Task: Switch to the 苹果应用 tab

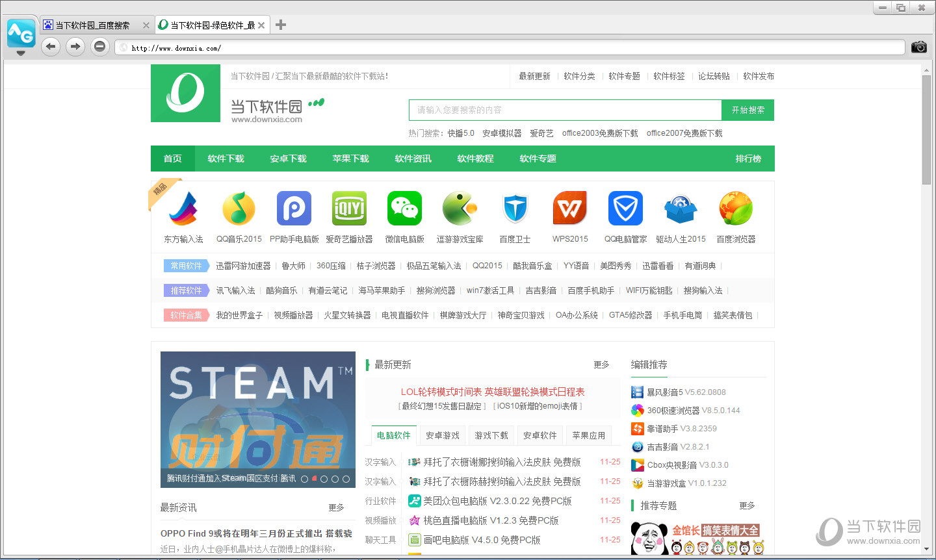Action: [589, 435]
